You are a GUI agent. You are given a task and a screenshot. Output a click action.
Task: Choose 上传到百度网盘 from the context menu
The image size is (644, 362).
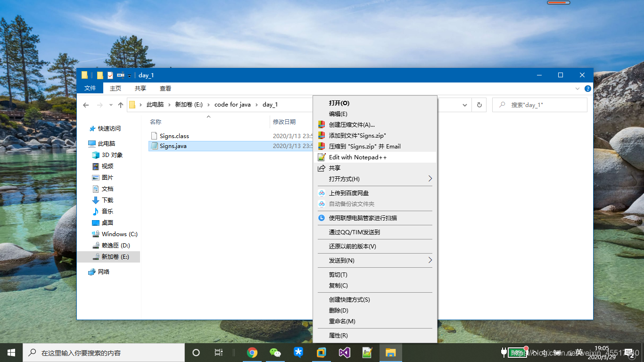click(x=375, y=193)
